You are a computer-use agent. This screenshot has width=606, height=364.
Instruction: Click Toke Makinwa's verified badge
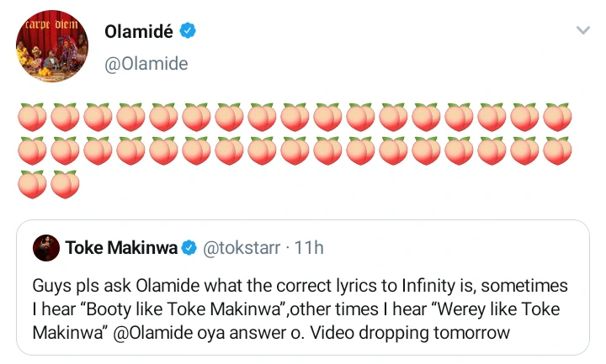190,247
